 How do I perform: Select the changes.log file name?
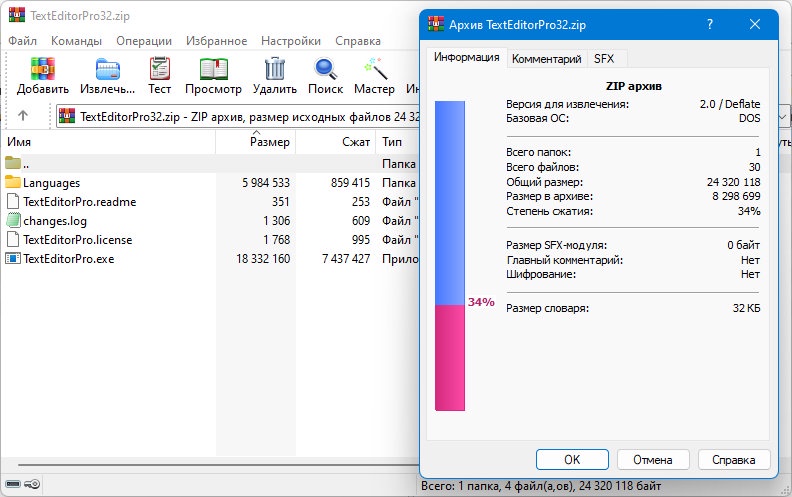55,221
